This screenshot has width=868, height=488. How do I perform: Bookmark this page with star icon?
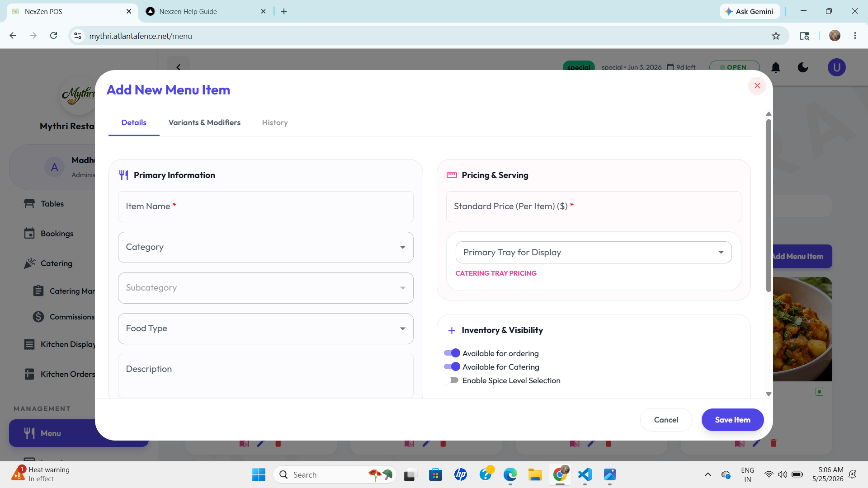(x=776, y=36)
